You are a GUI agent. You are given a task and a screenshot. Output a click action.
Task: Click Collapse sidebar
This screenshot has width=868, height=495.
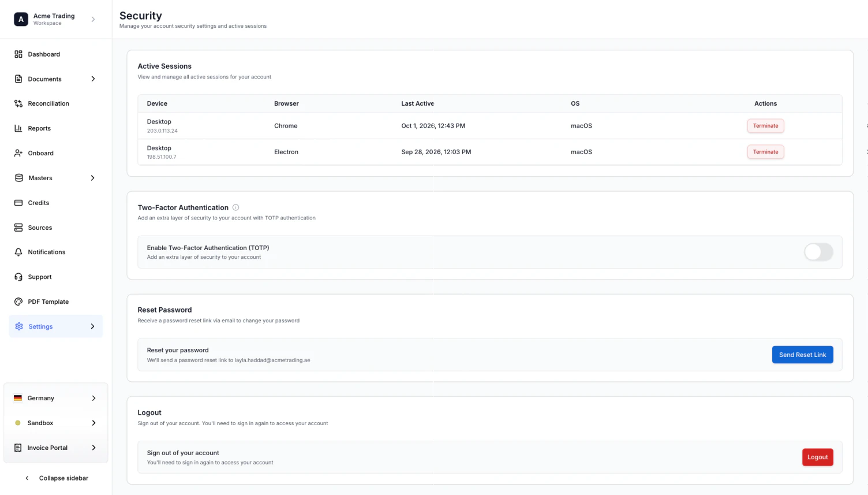coord(56,478)
